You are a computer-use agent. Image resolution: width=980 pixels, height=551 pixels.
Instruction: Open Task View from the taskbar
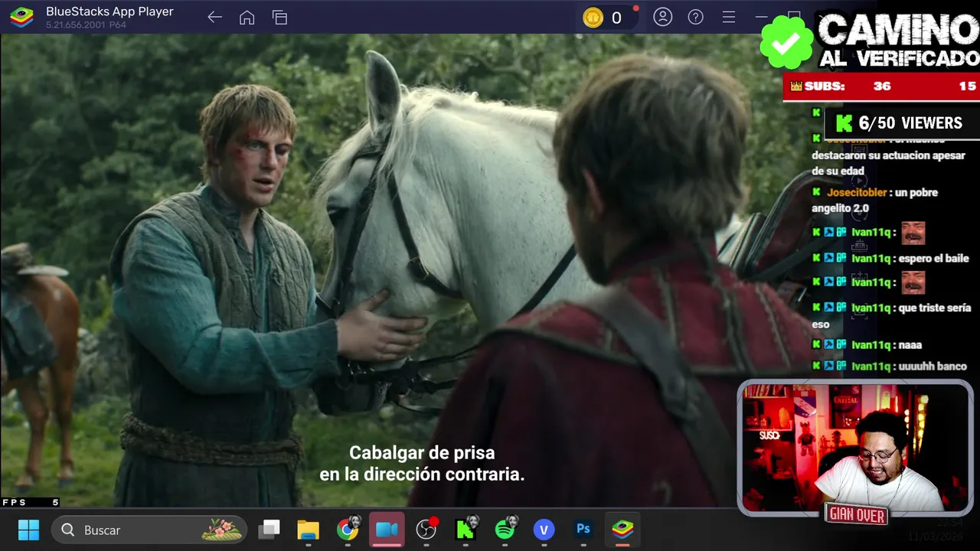click(269, 530)
